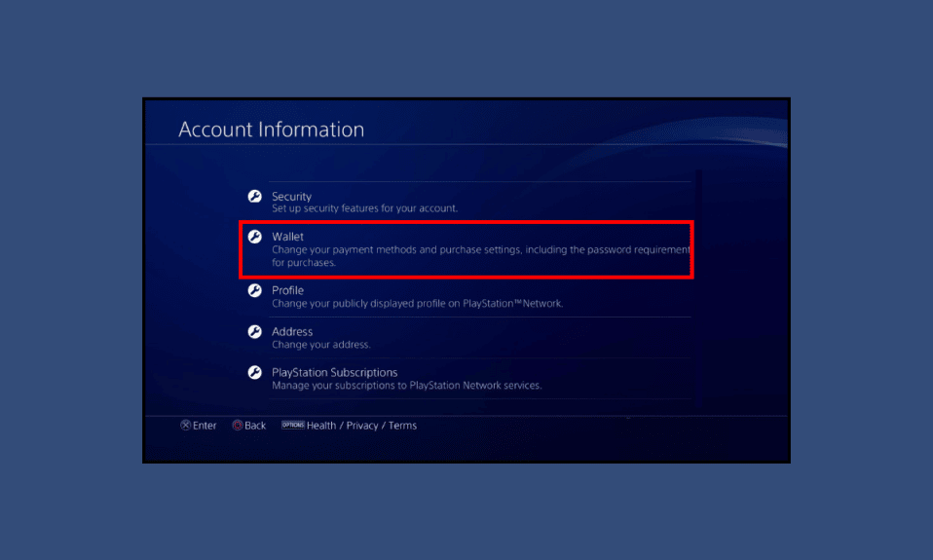Click the wrench icon beside Address
Screen dimensions: 933x560
(x=254, y=331)
